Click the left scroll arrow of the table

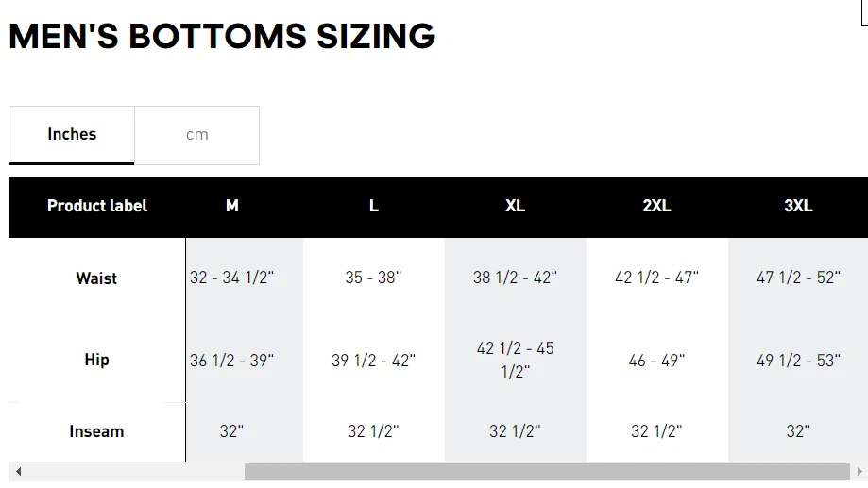tap(18, 471)
